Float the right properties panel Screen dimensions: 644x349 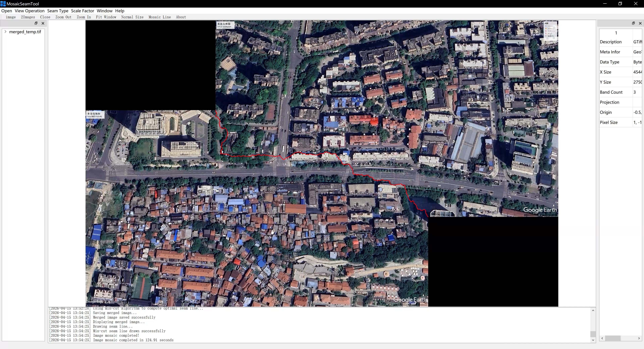[x=633, y=23]
